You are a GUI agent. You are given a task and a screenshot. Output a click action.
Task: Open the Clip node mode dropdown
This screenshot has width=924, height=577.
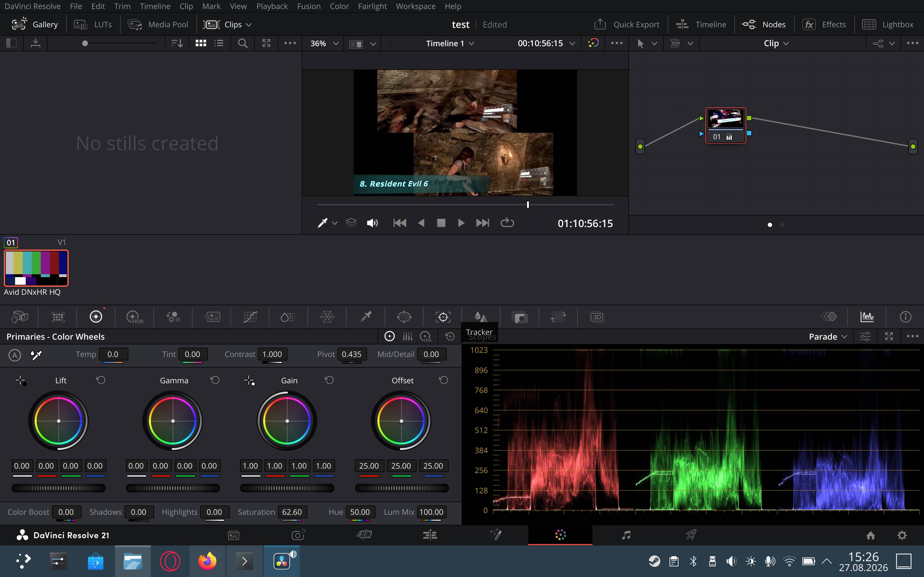pyautogui.click(x=776, y=44)
